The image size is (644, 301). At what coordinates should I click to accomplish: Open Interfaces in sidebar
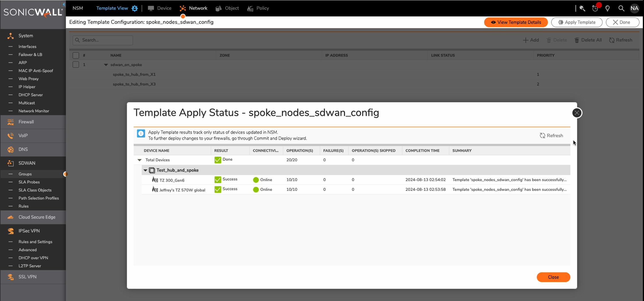27,47
